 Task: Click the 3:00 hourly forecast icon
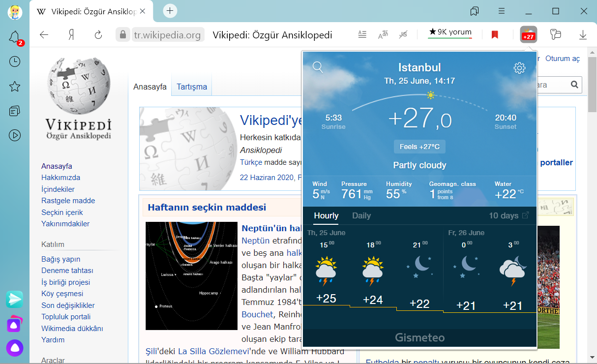click(512, 271)
